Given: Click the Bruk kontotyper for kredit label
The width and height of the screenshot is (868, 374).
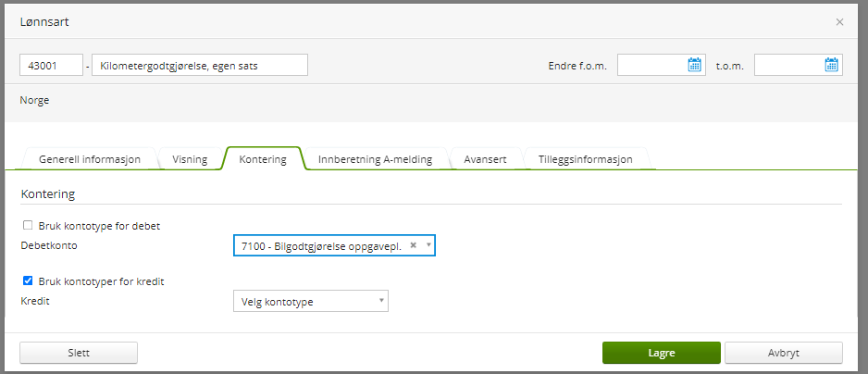Looking at the screenshot, I should click(x=101, y=281).
